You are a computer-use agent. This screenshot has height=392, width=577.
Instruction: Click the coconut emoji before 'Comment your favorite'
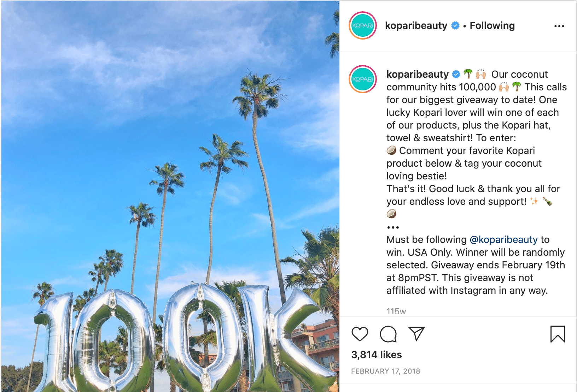(x=391, y=150)
